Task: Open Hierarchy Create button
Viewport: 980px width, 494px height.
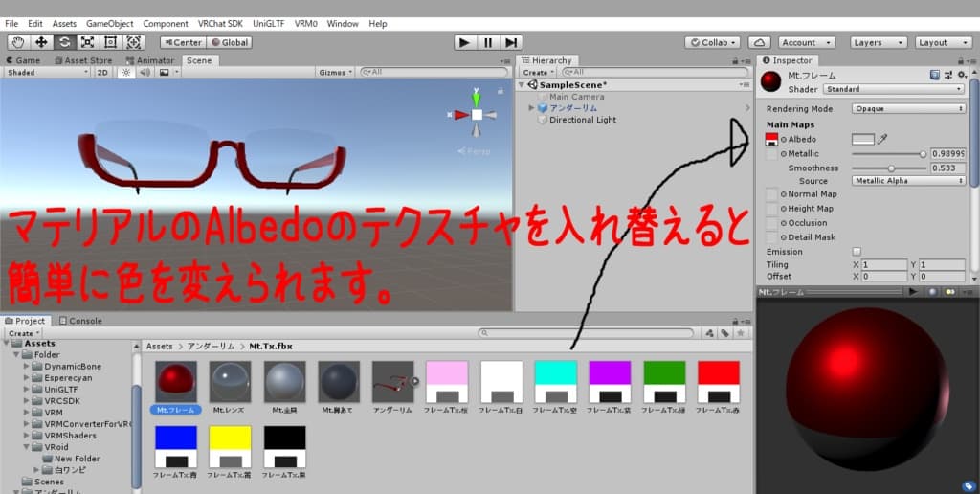Action: pos(538,73)
